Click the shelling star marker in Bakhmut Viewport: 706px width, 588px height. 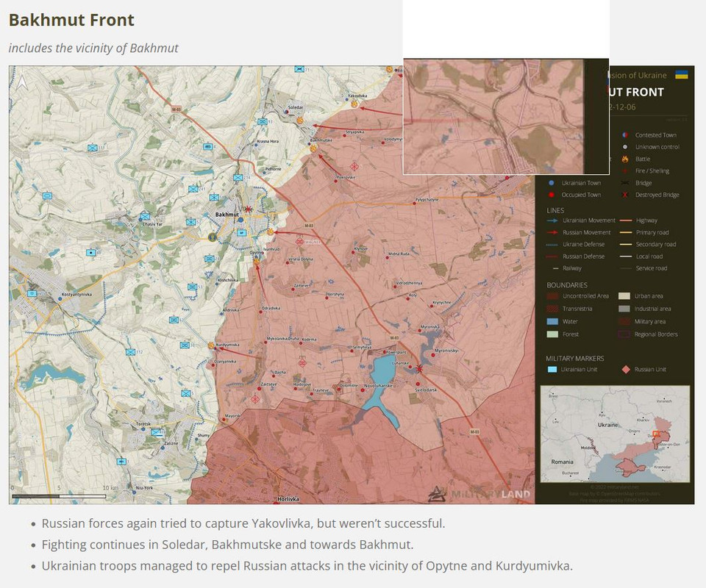(248, 209)
